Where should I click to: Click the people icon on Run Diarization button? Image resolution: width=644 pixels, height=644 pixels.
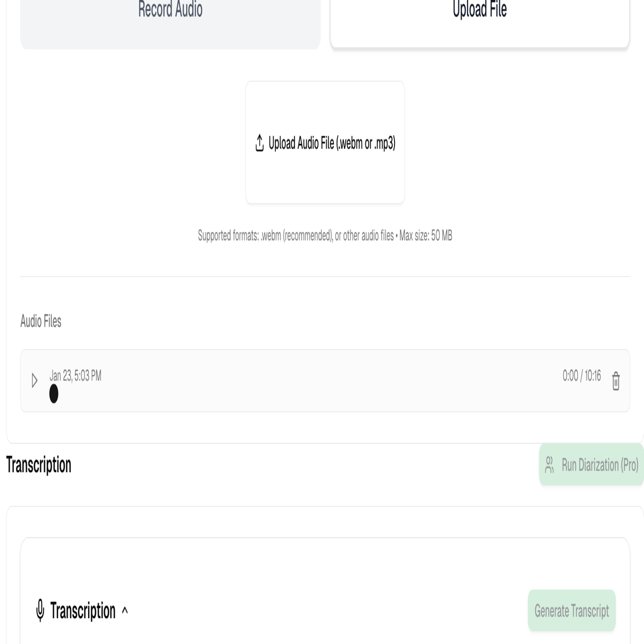pos(550,466)
